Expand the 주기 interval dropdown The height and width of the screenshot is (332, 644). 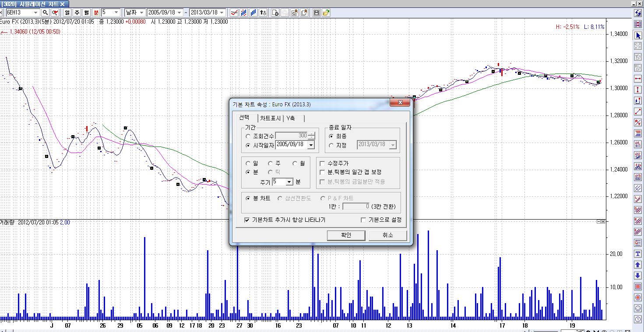click(x=289, y=182)
